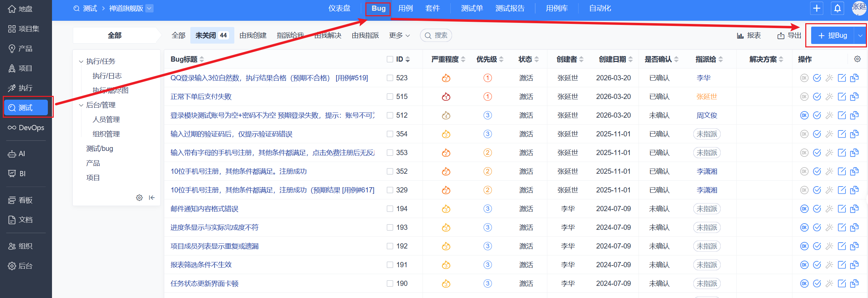
Task: Collapse the module sidebar panel
Action: click(152, 198)
